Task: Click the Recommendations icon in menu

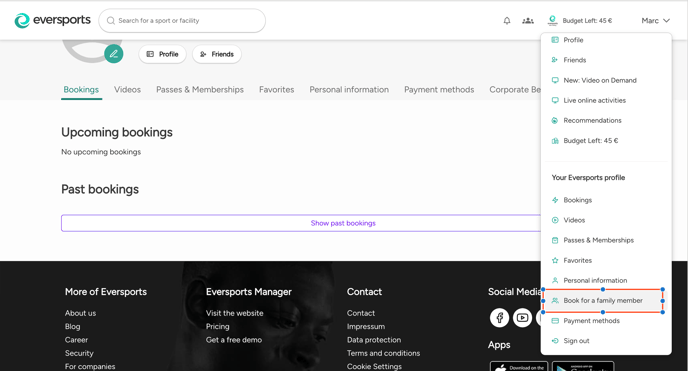Action: point(555,121)
